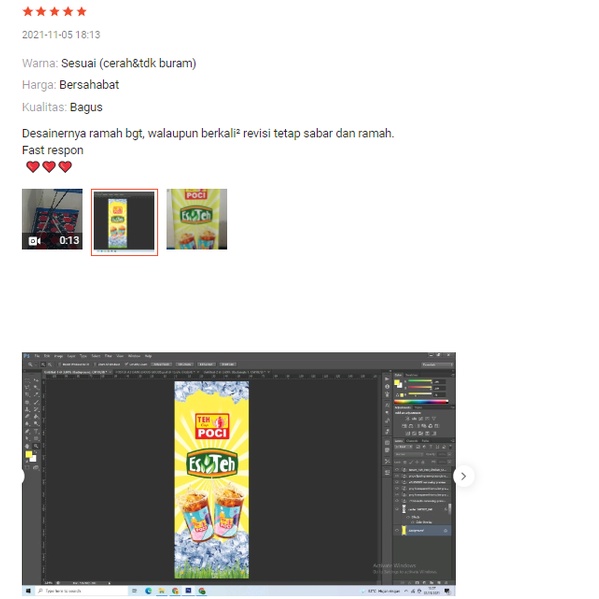Screen dimensions: 599x599
Task: Go to the next review image with the right arrow
Action: click(x=463, y=476)
